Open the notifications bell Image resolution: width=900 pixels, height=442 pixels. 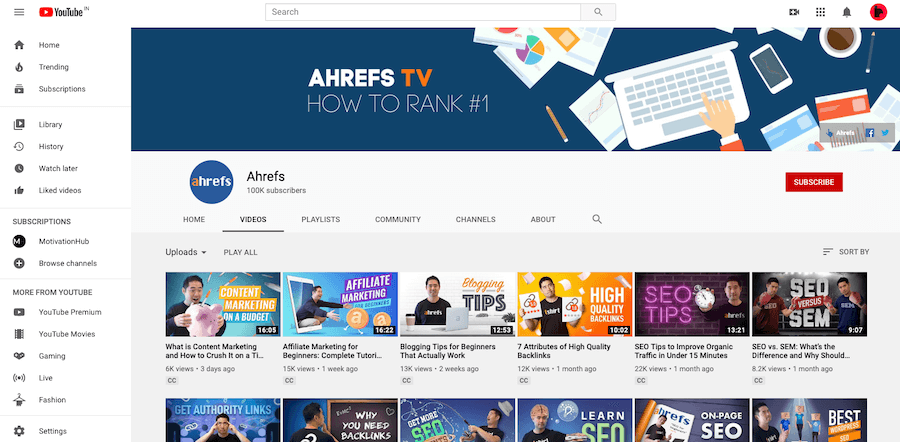click(x=847, y=12)
